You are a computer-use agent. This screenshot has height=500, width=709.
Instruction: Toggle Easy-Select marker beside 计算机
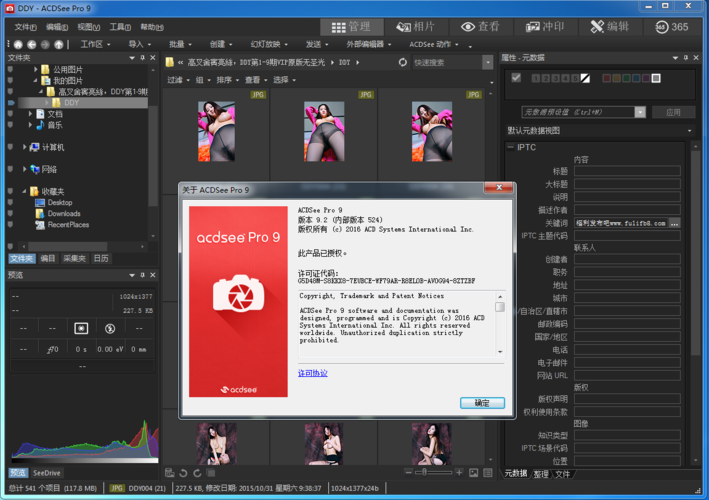[10, 147]
